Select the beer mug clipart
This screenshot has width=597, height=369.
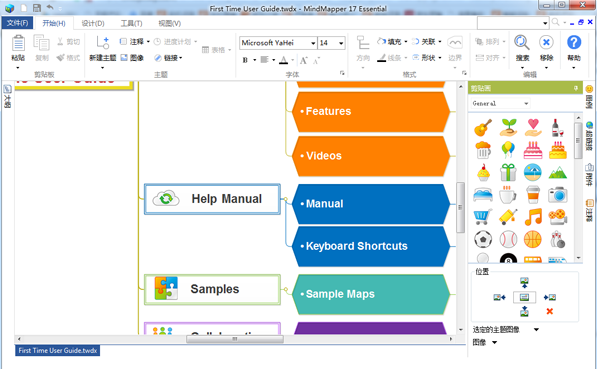pyautogui.click(x=483, y=150)
